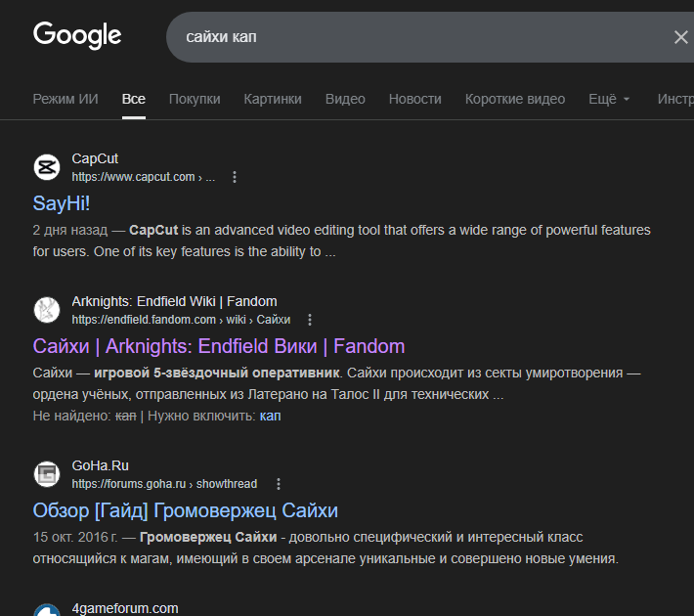Clear the search query with the X

680,37
